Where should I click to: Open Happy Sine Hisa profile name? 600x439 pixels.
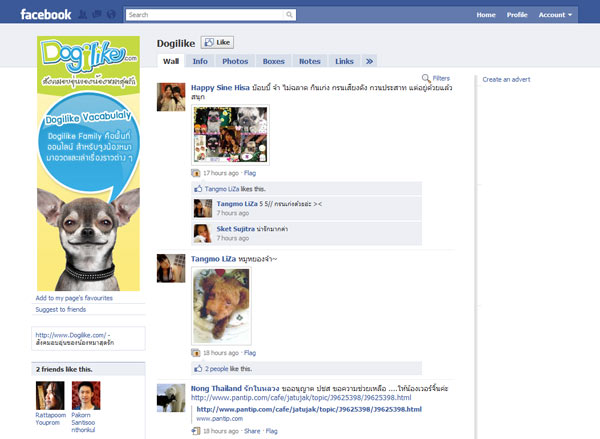point(220,88)
